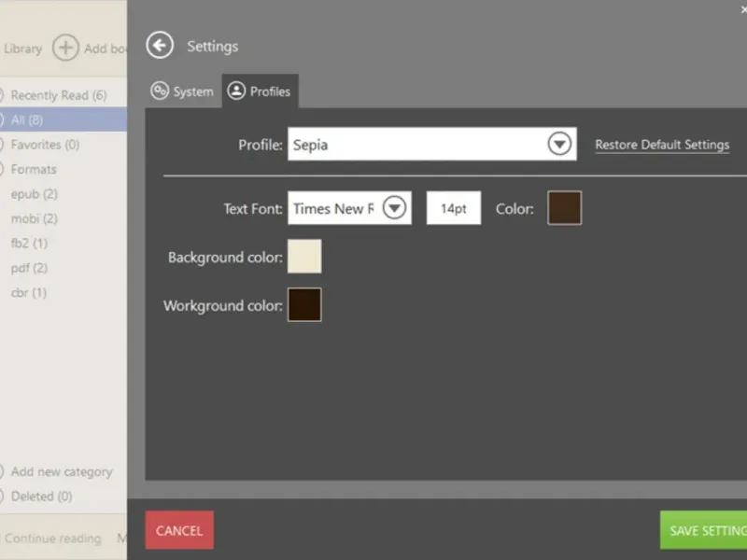Open the Workground color swatch
This screenshot has height=560, width=747.
304,305
